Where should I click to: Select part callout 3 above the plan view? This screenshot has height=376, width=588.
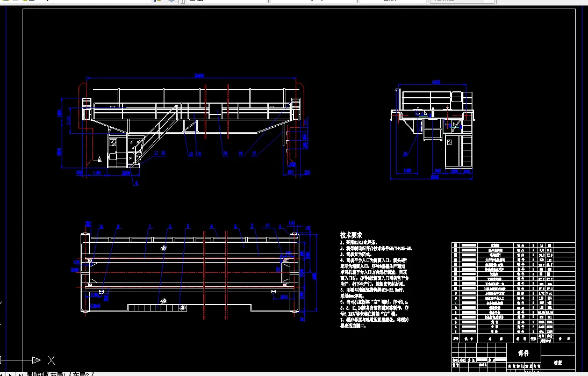235,227
